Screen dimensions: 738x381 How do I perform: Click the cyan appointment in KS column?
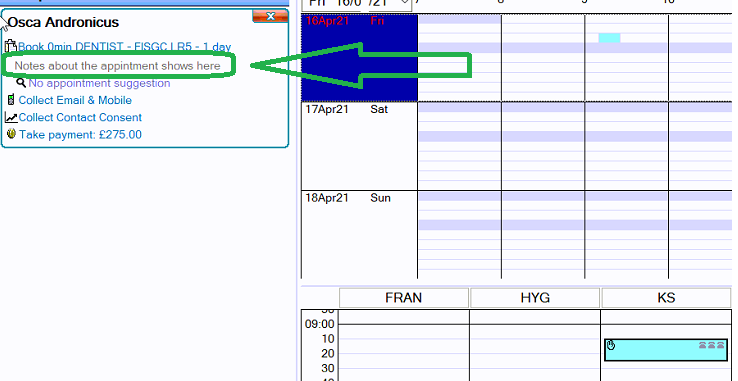pos(666,350)
